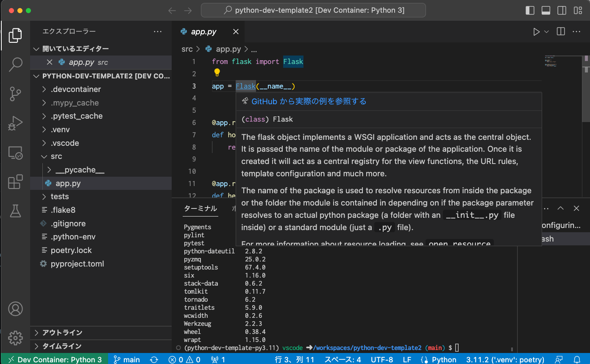
Task: Open editor more actions ellipsis
Action: pos(576,32)
